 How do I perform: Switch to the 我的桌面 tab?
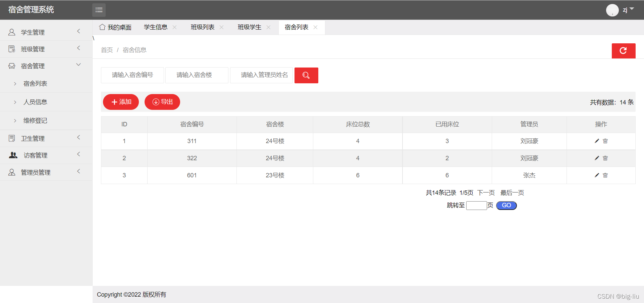point(115,27)
